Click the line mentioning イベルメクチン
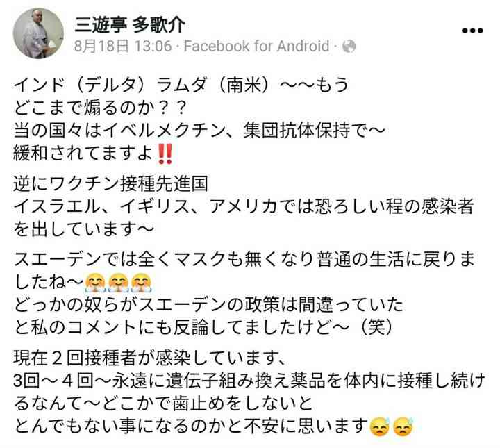This screenshot has width=500, height=448. (199, 131)
